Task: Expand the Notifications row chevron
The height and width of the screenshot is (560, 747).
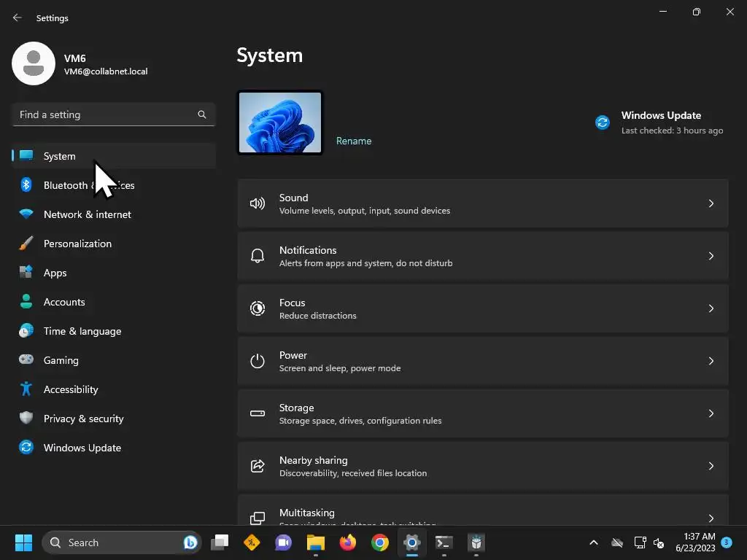Action: tap(711, 256)
